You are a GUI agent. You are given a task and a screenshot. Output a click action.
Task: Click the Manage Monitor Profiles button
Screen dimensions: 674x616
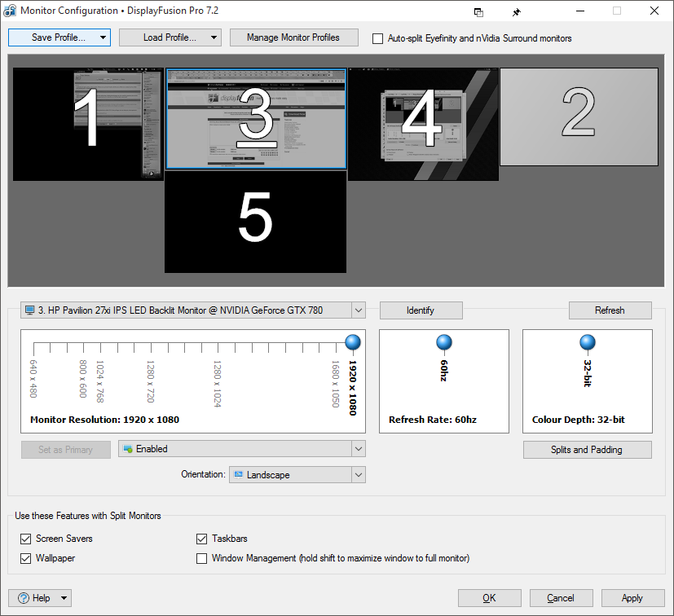pyautogui.click(x=293, y=37)
